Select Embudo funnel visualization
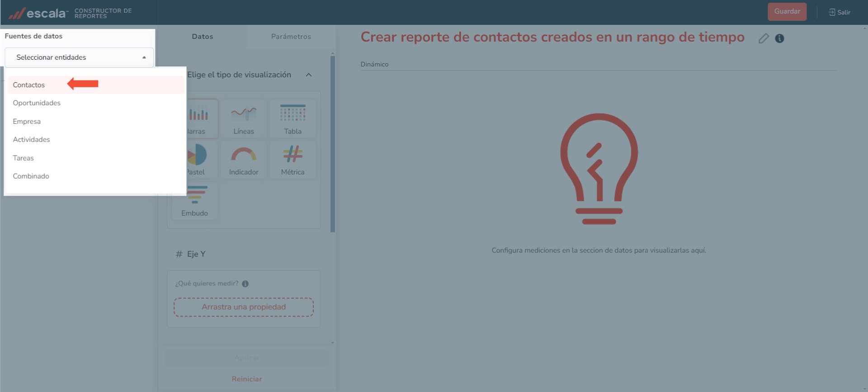This screenshot has height=392, width=868. click(195, 201)
